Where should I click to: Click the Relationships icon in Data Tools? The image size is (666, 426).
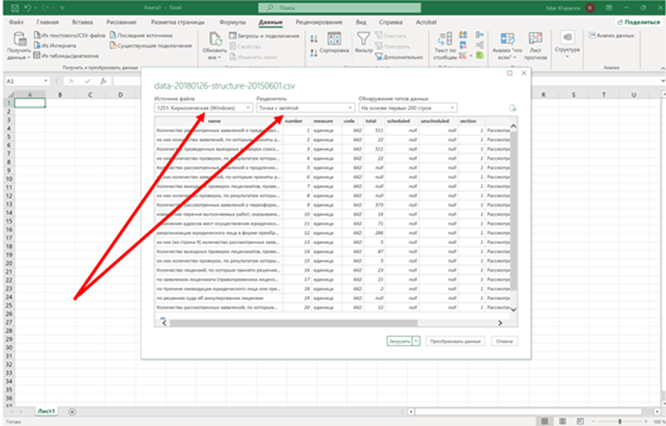[480, 45]
